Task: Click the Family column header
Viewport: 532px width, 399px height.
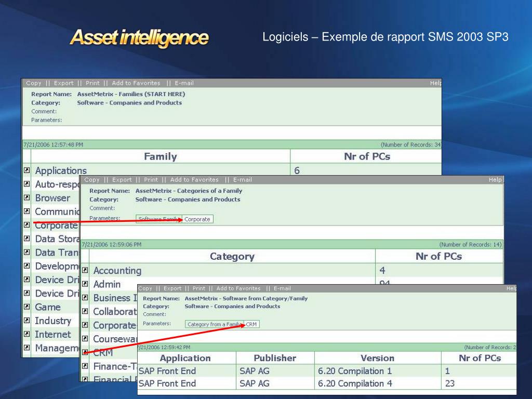Action: click(x=161, y=156)
